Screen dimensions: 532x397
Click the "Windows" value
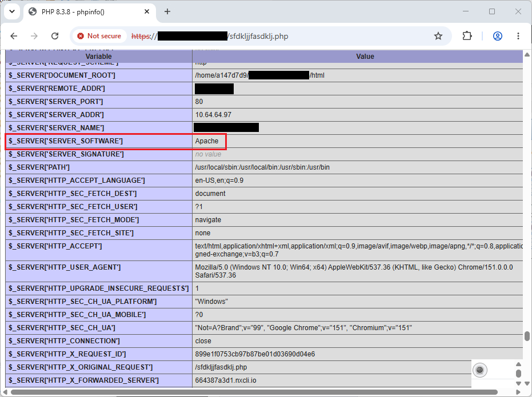coord(211,302)
